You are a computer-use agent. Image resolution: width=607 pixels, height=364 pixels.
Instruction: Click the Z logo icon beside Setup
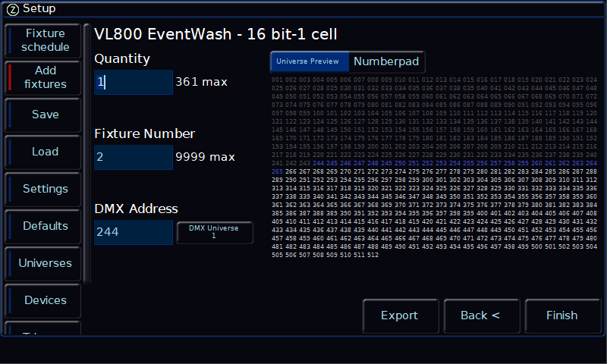click(13, 9)
